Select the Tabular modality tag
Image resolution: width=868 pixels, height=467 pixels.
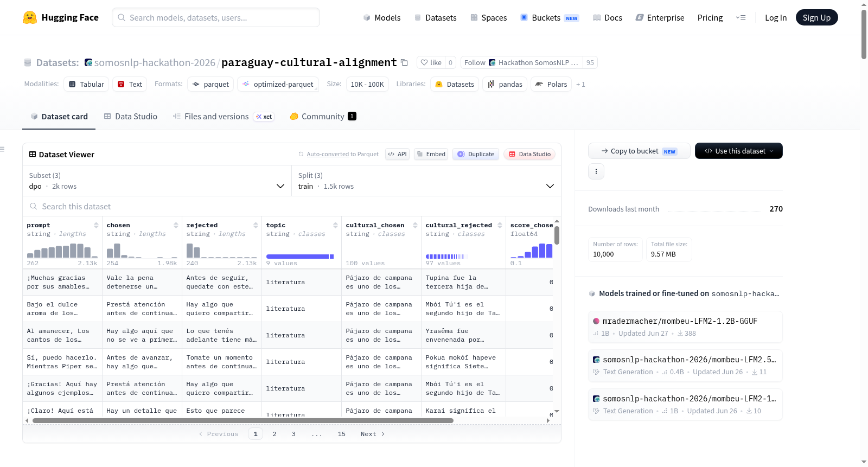click(x=86, y=84)
